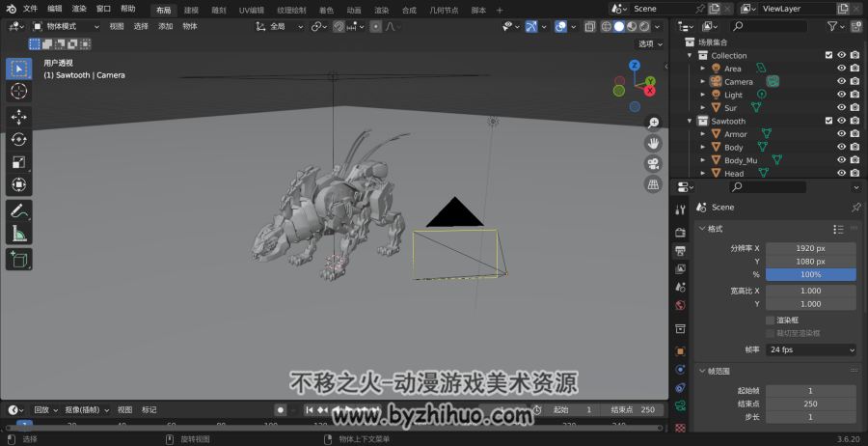Click the pin icon beside Scene in properties
This screenshot has width=868, height=446.
[x=855, y=207]
